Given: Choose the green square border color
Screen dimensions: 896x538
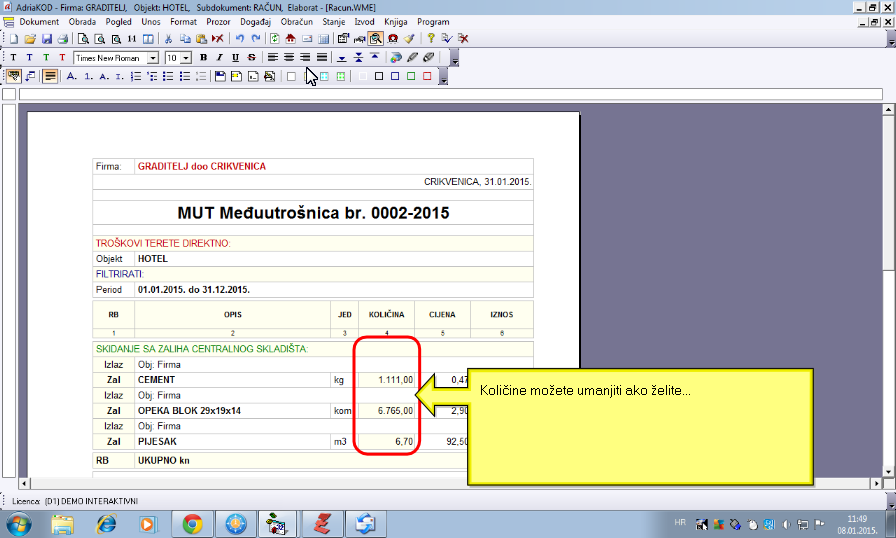Looking at the screenshot, I should (411, 77).
